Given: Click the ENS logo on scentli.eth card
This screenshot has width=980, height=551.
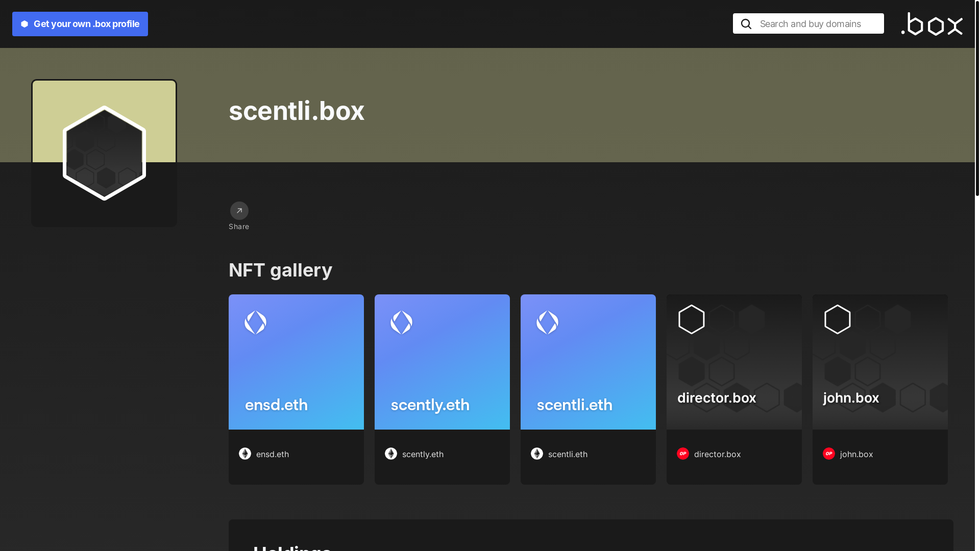Looking at the screenshot, I should (x=548, y=322).
